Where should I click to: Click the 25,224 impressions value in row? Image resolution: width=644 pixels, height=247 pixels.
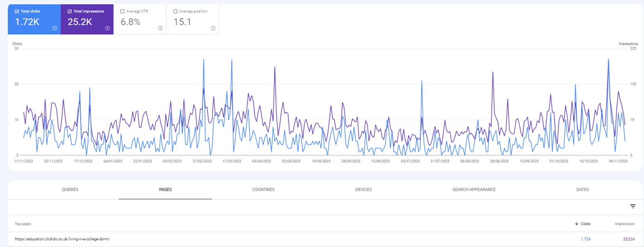click(627, 239)
